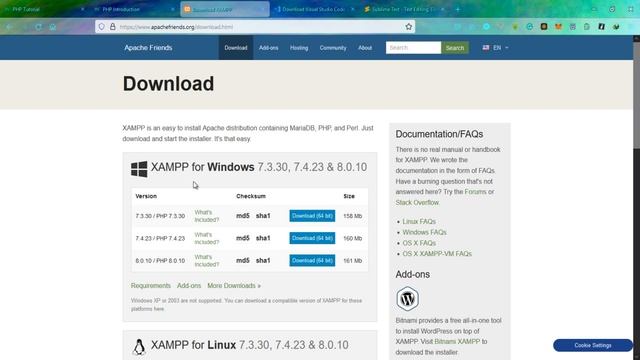Open the Stack Overflow link
Image resolution: width=640 pixels, height=360 pixels.
[x=417, y=202]
